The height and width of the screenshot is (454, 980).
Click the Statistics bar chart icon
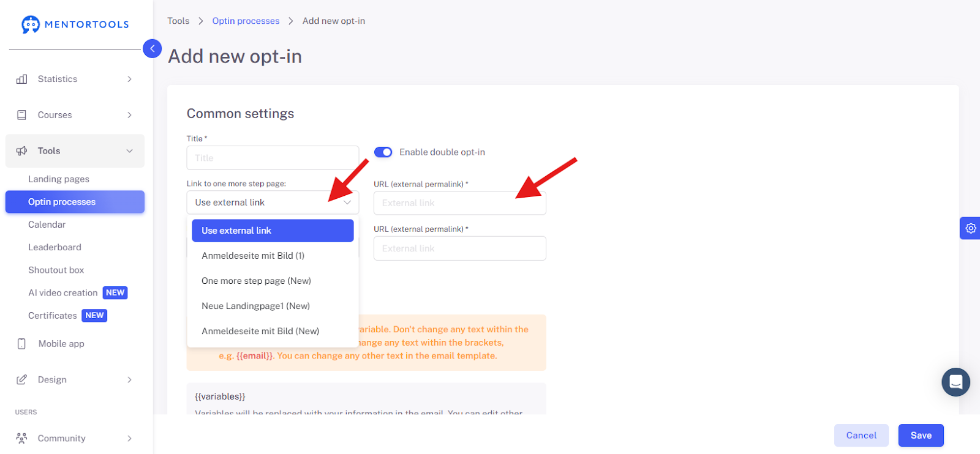click(22, 79)
